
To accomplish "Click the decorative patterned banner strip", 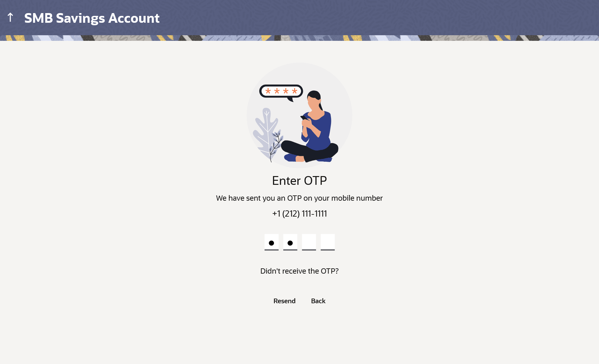I will [299, 38].
